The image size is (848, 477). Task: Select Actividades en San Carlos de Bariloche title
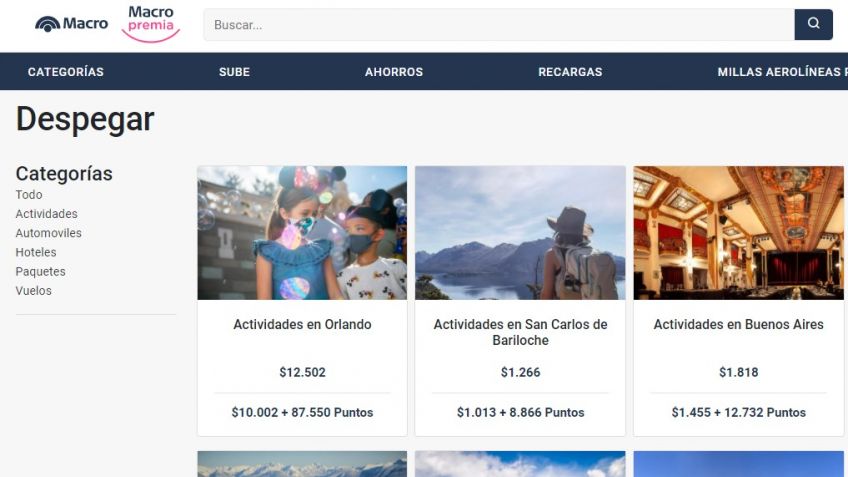520,332
